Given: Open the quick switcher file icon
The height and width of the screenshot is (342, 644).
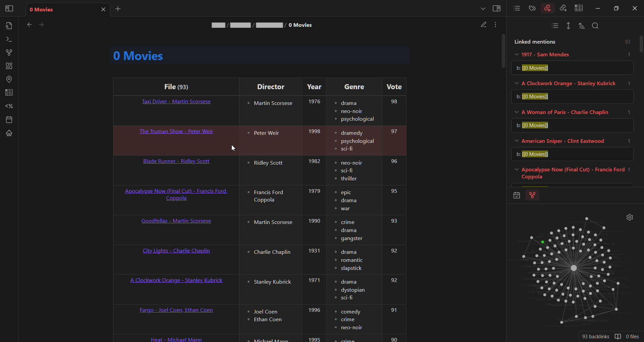Looking at the screenshot, I should pos(9,26).
